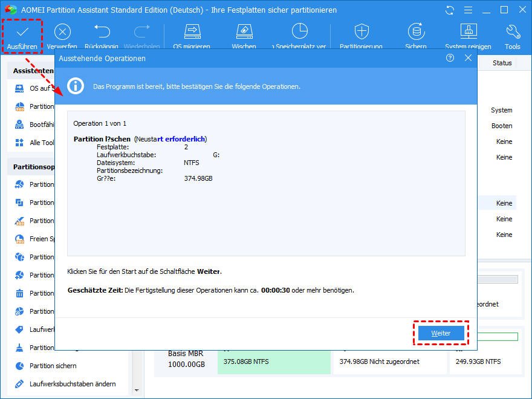Click the Ausführen checkmark icon
Image resolution: width=532 pixels, height=399 pixels.
click(x=22, y=32)
